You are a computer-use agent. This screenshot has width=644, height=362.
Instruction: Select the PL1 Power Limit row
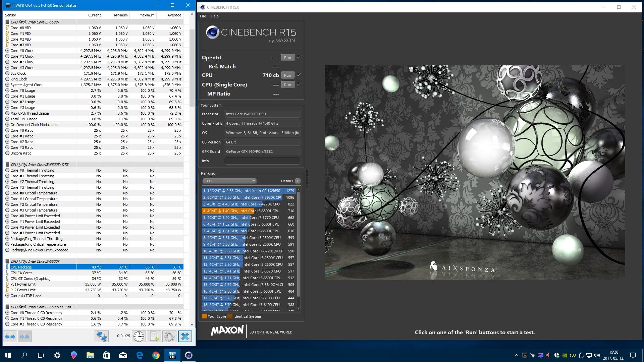pos(94,284)
